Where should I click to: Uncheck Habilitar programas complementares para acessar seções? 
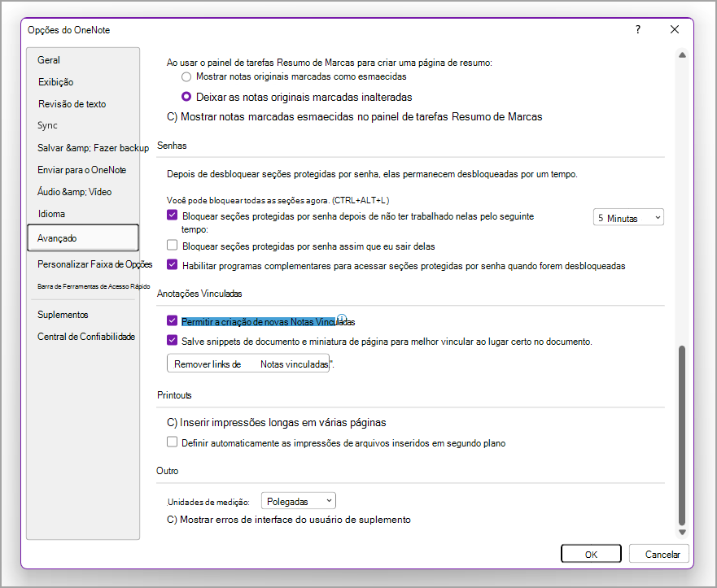(x=172, y=264)
